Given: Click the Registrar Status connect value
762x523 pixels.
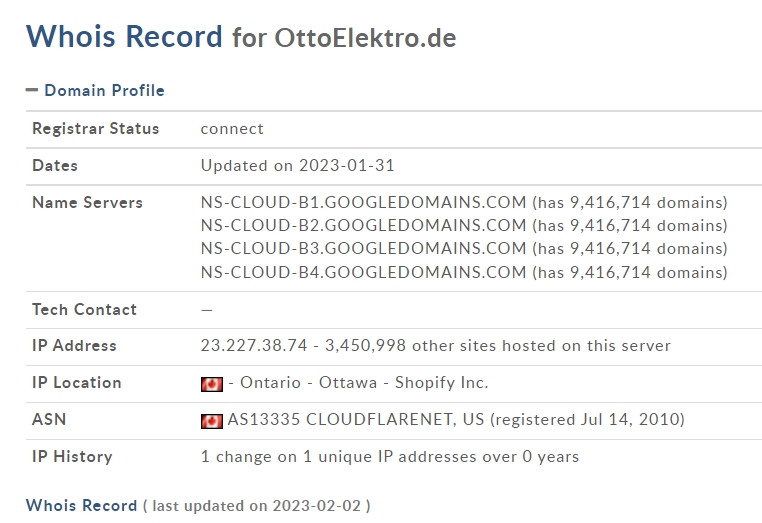Looking at the screenshot, I should 232,129.
